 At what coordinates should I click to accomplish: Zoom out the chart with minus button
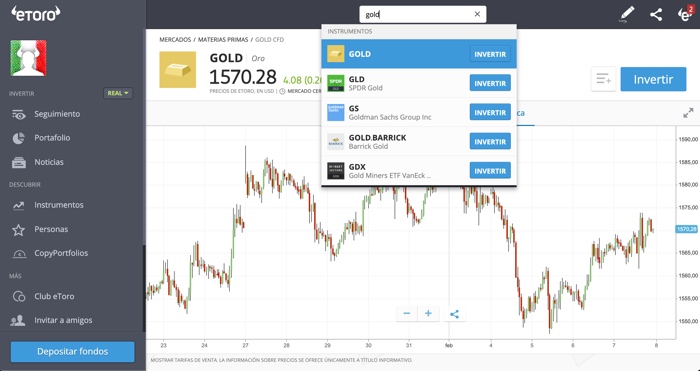(x=407, y=313)
